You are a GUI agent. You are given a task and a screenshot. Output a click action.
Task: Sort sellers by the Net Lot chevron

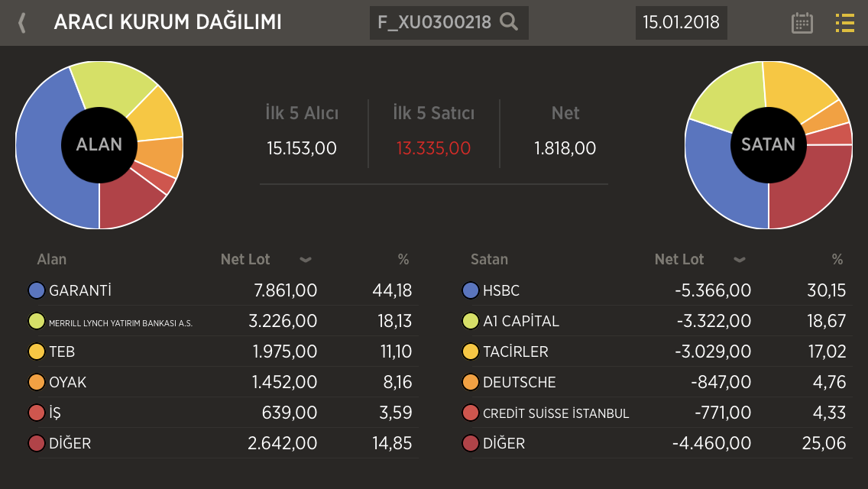pyautogui.click(x=740, y=260)
